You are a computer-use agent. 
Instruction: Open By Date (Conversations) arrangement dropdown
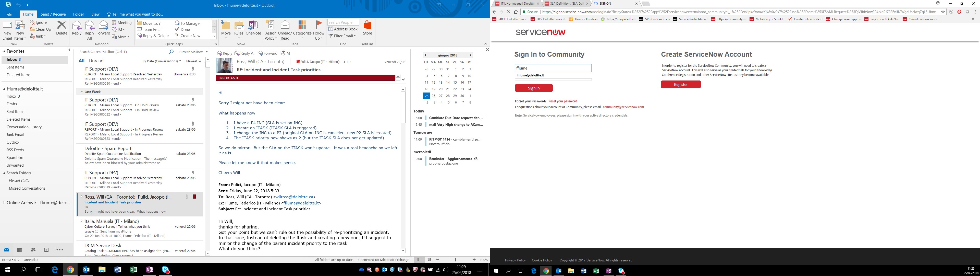click(161, 61)
